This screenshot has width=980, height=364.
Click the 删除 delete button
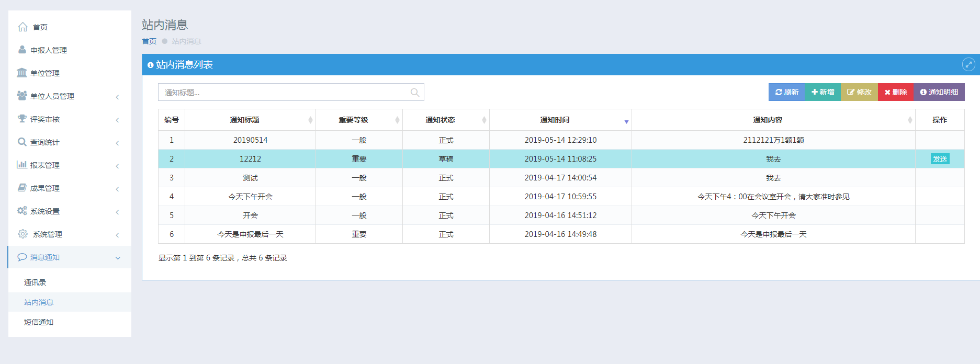(896, 92)
